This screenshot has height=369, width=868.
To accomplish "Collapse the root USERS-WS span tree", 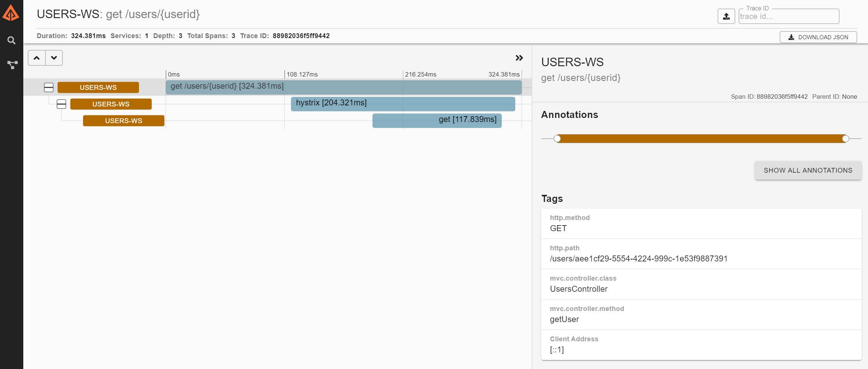I will [49, 88].
